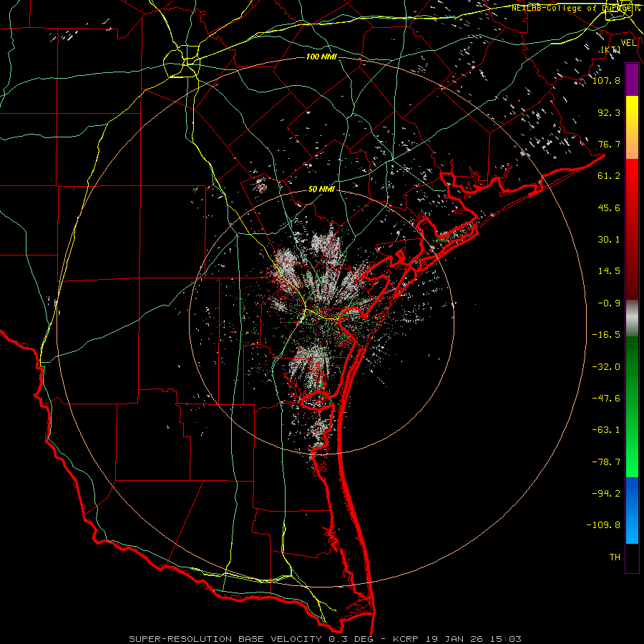The width and height of the screenshot is (644, 644).
Task: Click the KT units label
Action: (x=611, y=50)
